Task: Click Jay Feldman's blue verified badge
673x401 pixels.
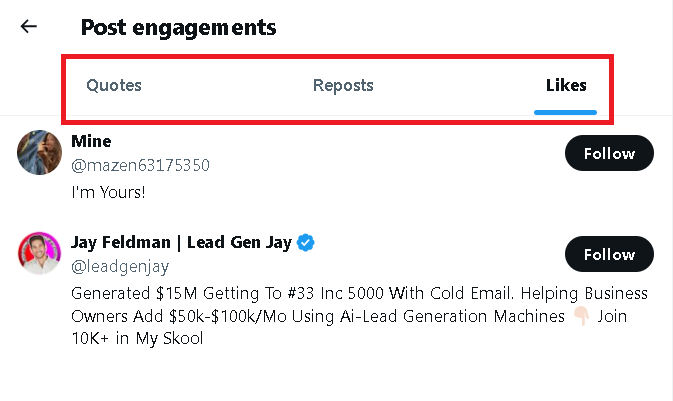Action: click(x=307, y=243)
